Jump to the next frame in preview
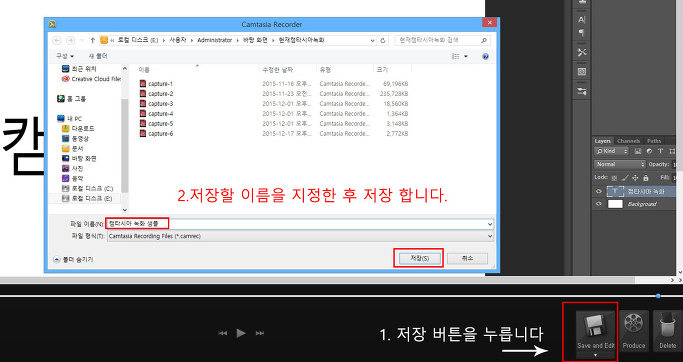 click(x=260, y=333)
